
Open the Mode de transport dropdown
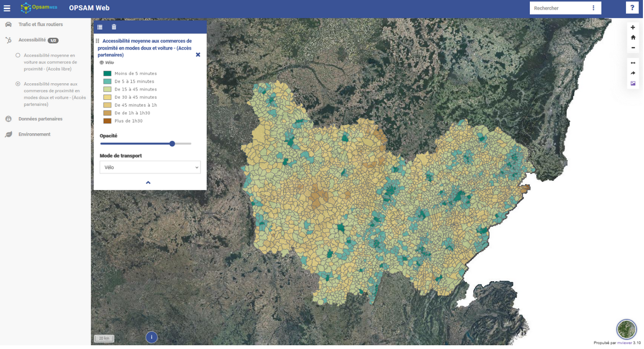150,168
